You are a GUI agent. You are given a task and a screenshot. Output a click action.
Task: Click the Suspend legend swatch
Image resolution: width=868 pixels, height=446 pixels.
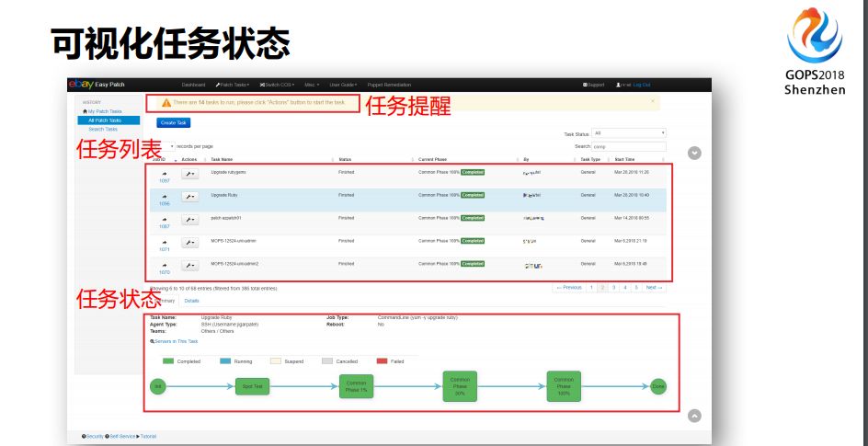276,361
